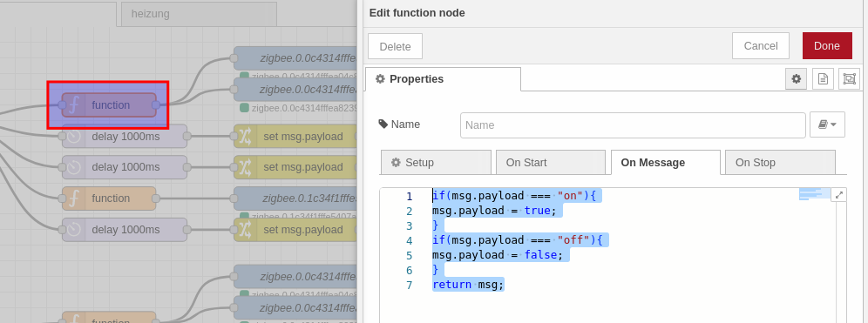Open node properties gear icon

(x=796, y=79)
